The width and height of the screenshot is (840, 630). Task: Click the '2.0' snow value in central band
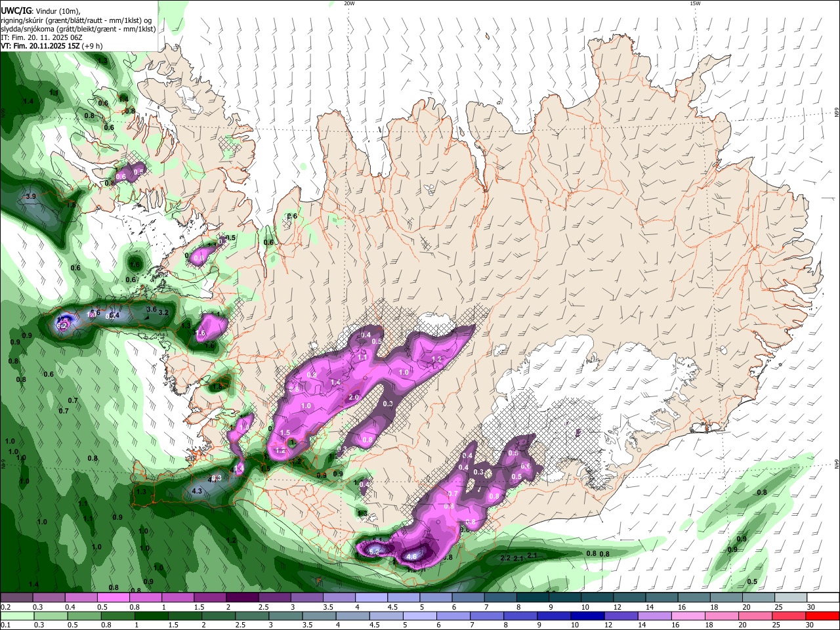tap(354, 398)
